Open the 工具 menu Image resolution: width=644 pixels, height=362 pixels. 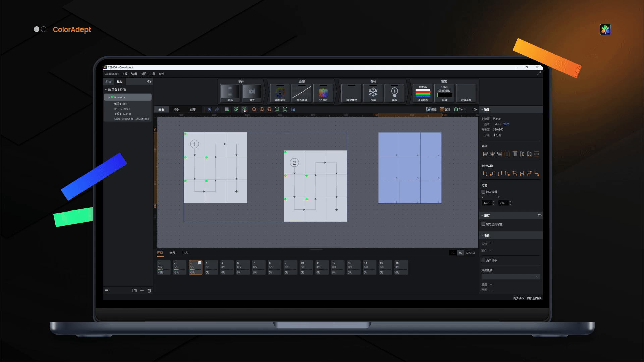point(152,74)
